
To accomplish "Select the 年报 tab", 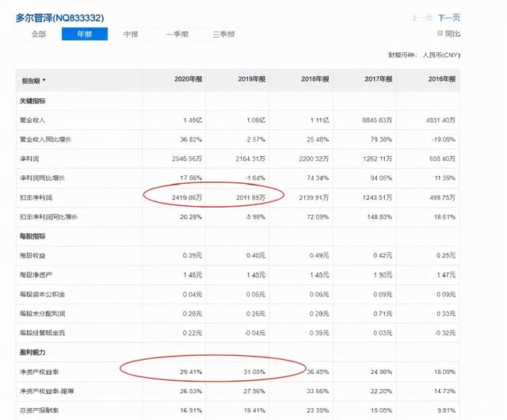I will [85, 34].
